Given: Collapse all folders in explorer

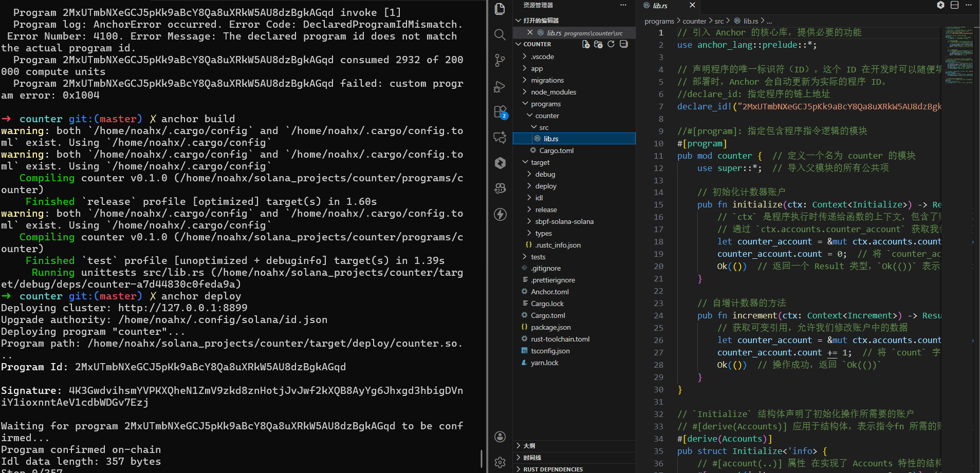Looking at the screenshot, I should pos(624,44).
